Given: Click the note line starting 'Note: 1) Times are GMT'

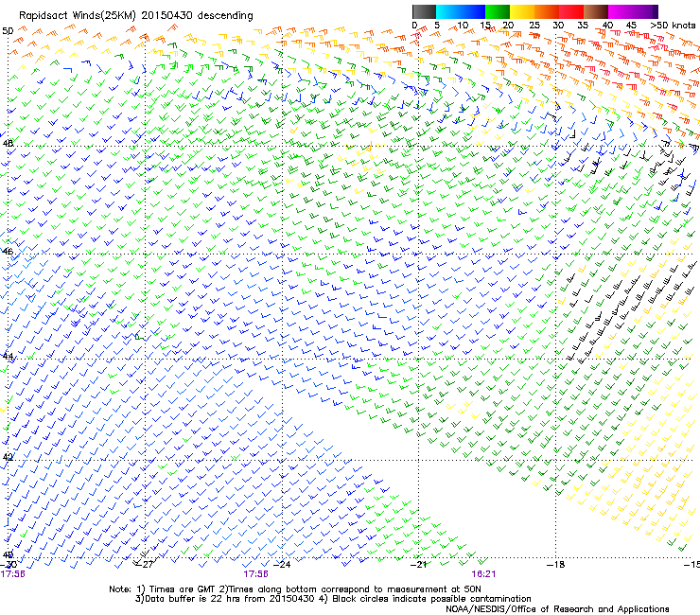Looking at the screenshot, I should tap(294, 589).
